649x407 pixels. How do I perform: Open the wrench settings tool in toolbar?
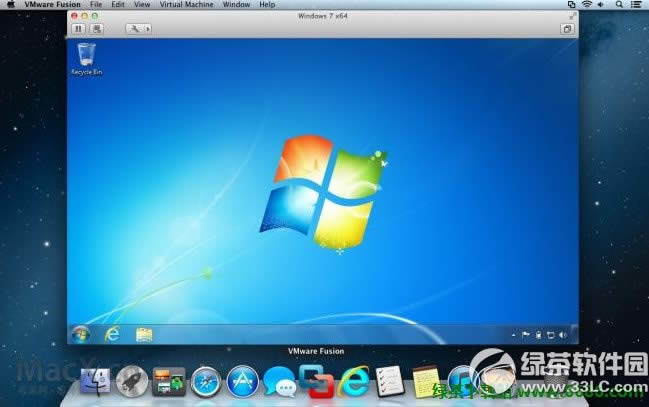(134, 29)
